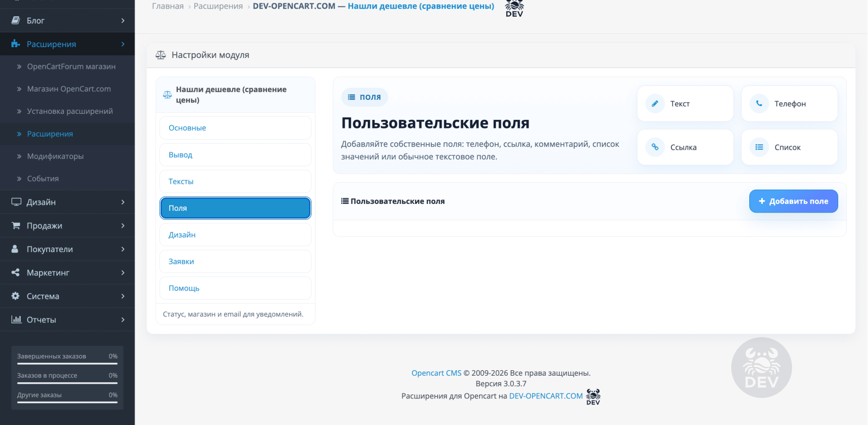Open the highlighted Расширения submenu item
The width and height of the screenshot is (868, 425).
67,134
